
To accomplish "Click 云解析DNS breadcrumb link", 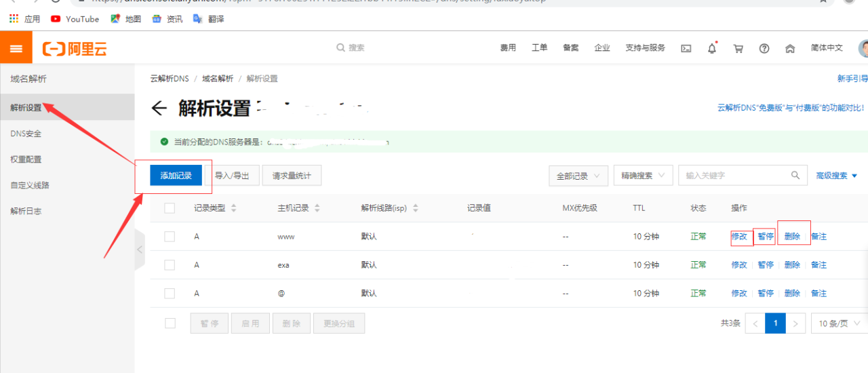I will click(170, 79).
